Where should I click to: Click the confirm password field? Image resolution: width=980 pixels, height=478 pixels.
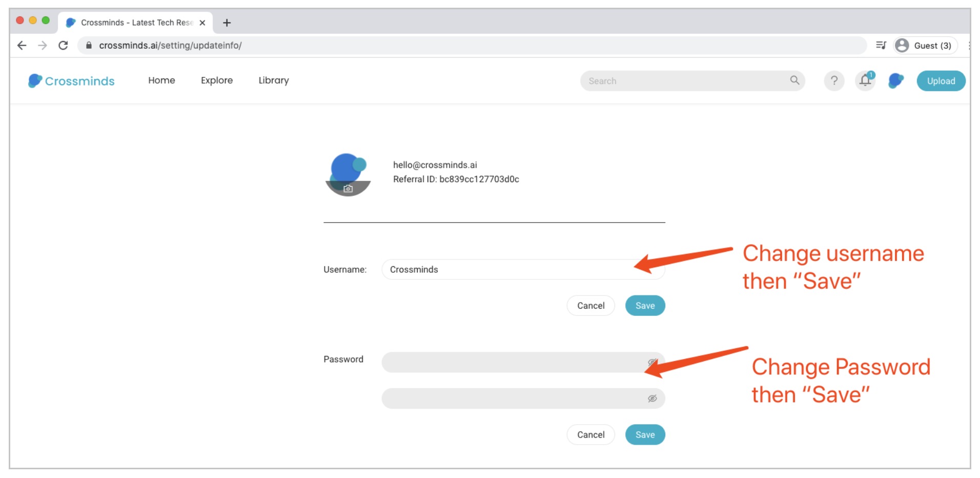523,399
